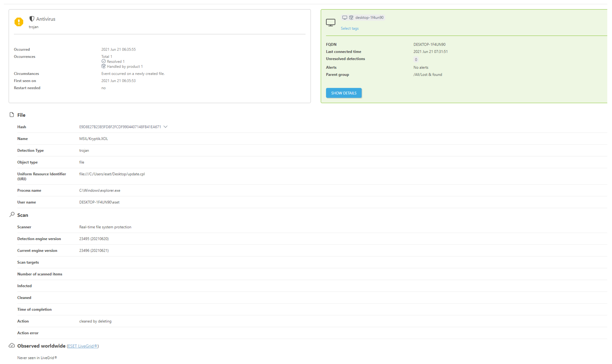The width and height of the screenshot is (612, 364).
Task: Expand the Hash dropdown chevron
Action: (165, 127)
